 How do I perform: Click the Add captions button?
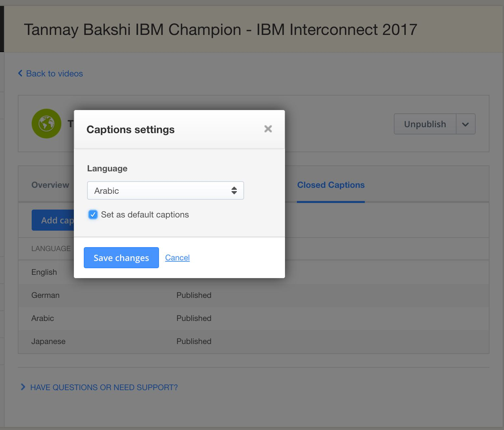point(53,220)
